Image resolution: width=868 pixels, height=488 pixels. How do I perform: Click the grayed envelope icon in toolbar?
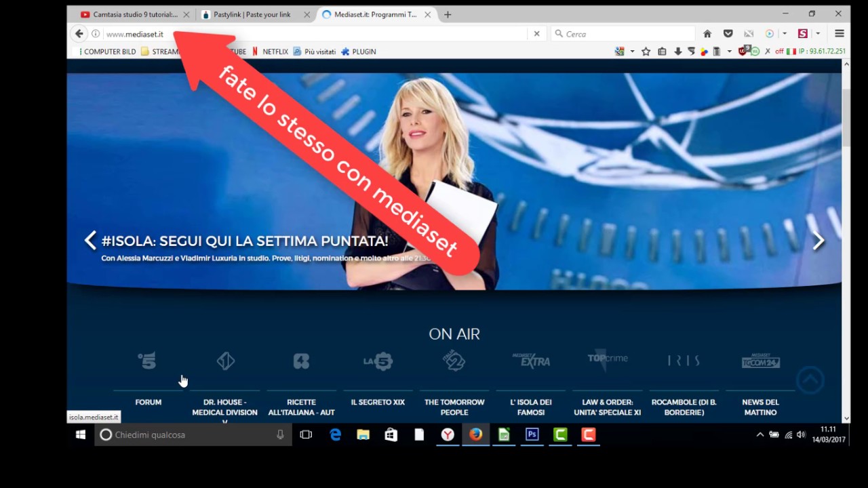point(749,34)
